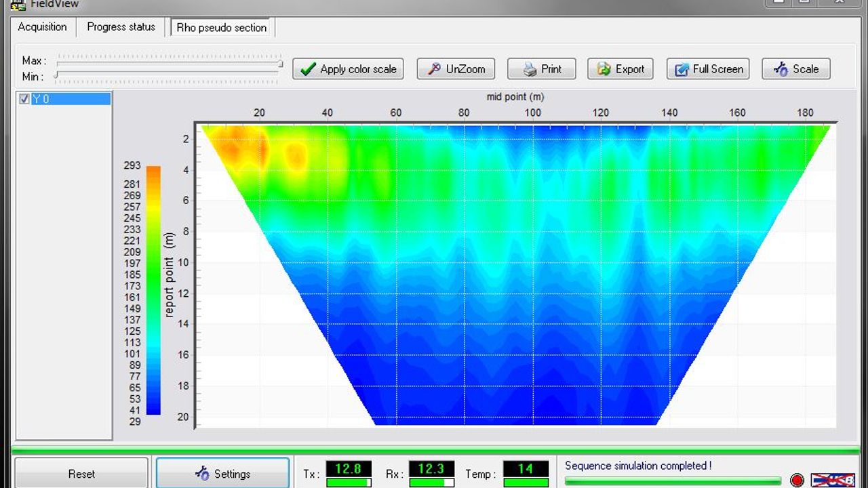
Task: Click the Tx voltage readout display
Action: (x=349, y=469)
